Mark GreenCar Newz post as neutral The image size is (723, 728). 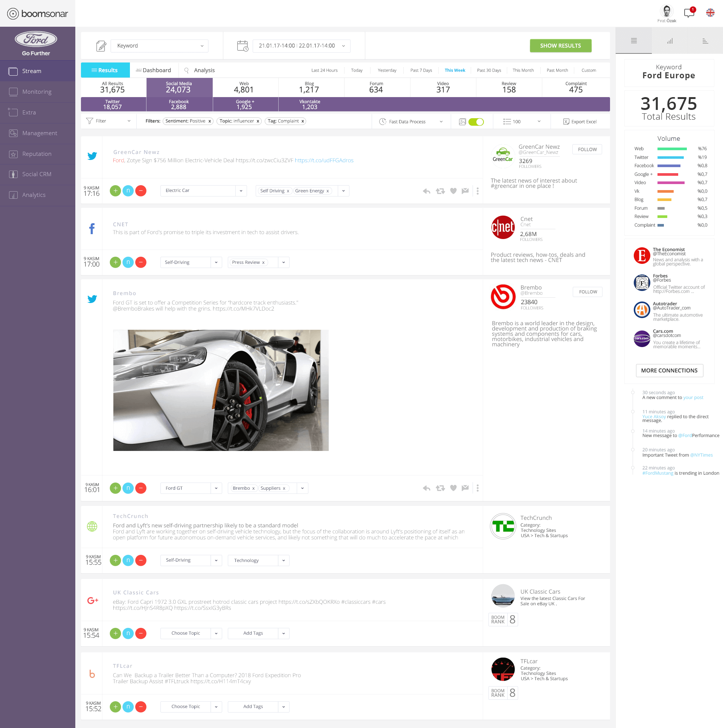click(x=128, y=191)
